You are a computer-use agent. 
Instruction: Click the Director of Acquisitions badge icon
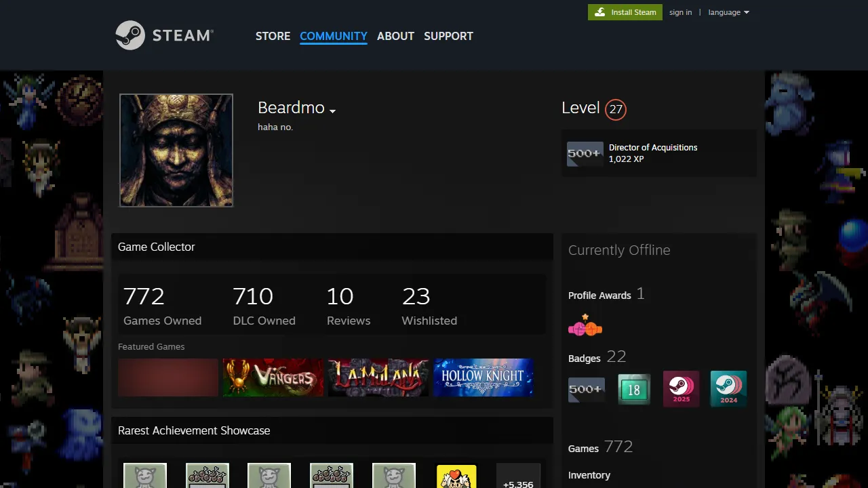point(585,153)
